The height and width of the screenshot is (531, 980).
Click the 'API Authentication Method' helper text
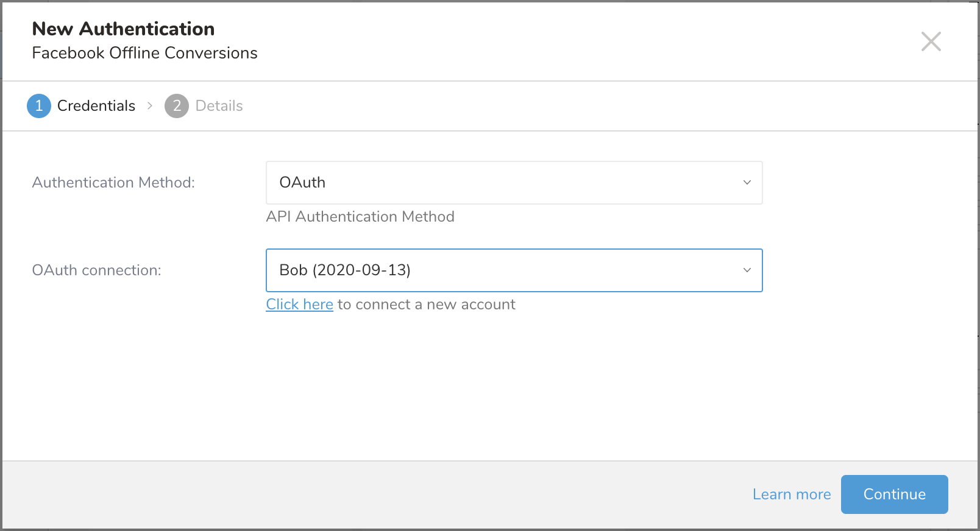pyautogui.click(x=360, y=217)
